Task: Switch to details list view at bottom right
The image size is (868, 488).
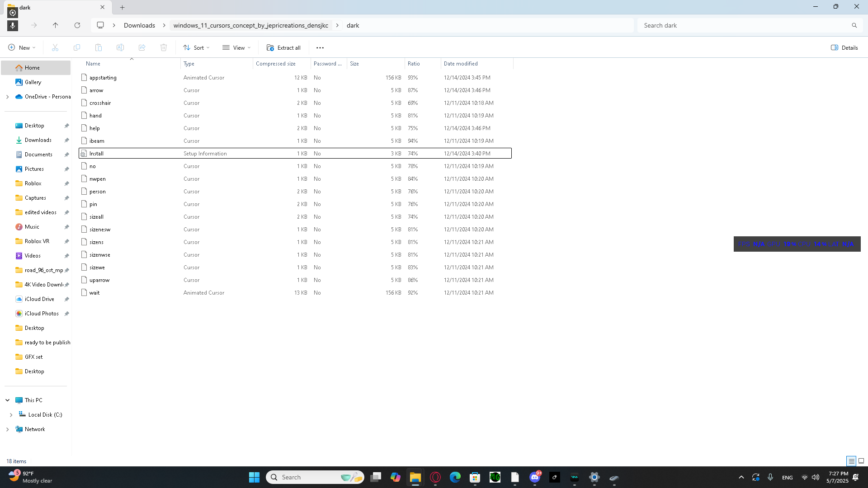Action: tap(851, 461)
